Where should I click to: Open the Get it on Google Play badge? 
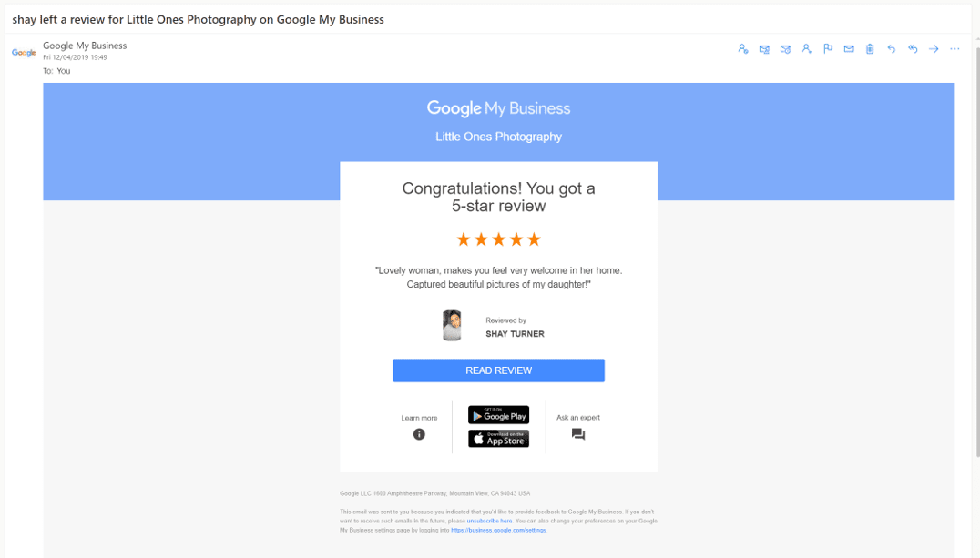coord(498,415)
